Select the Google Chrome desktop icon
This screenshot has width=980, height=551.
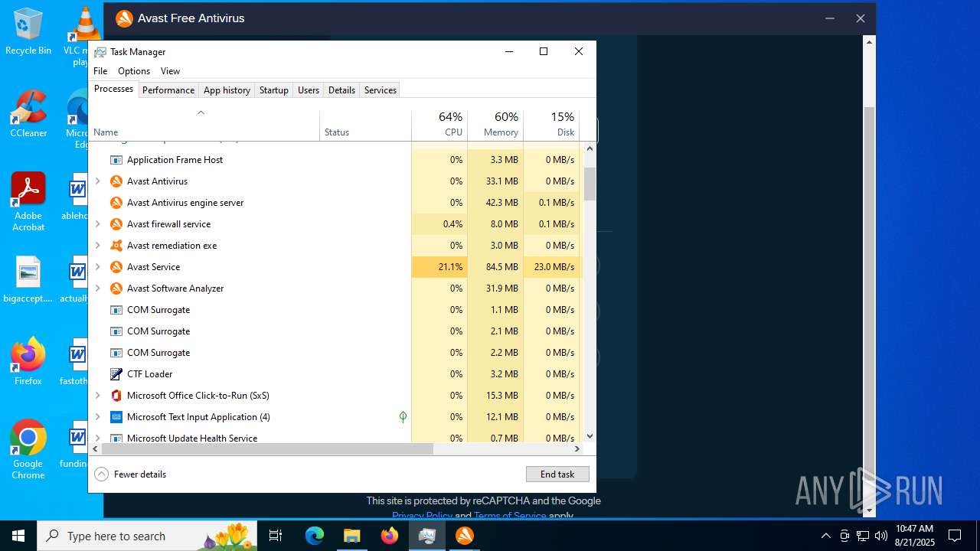28,450
